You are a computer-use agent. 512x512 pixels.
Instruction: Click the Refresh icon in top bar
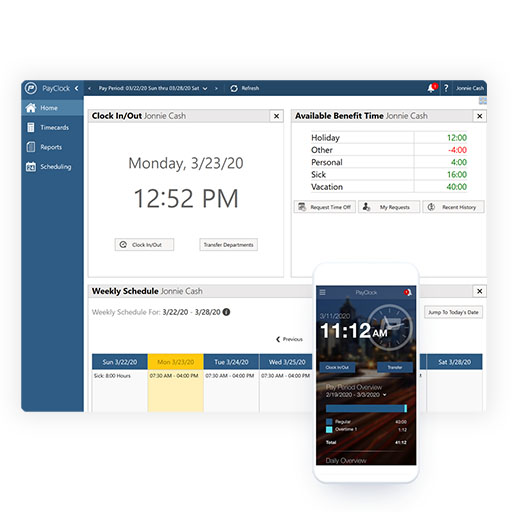[234, 88]
